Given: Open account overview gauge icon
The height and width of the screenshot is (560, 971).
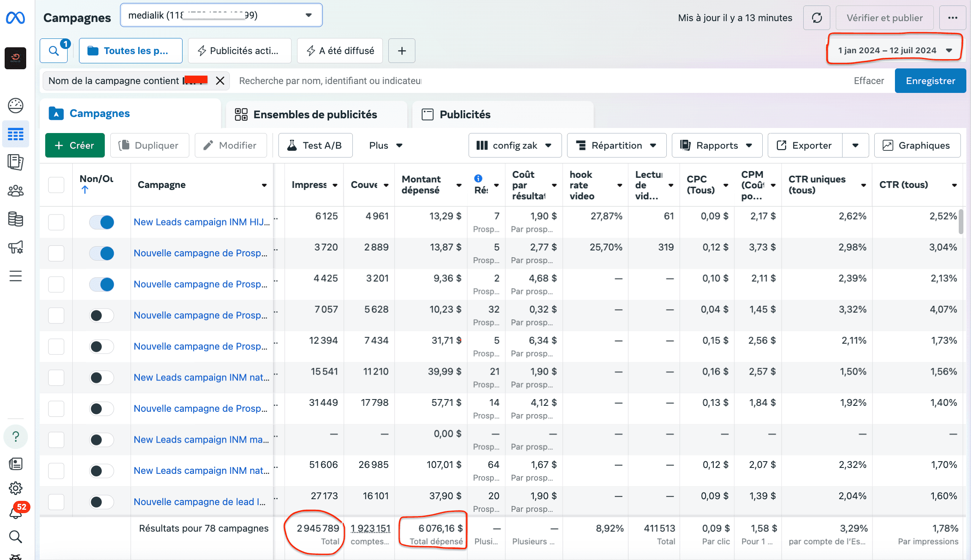Looking at the screenshot, I should tap(16, 106).
